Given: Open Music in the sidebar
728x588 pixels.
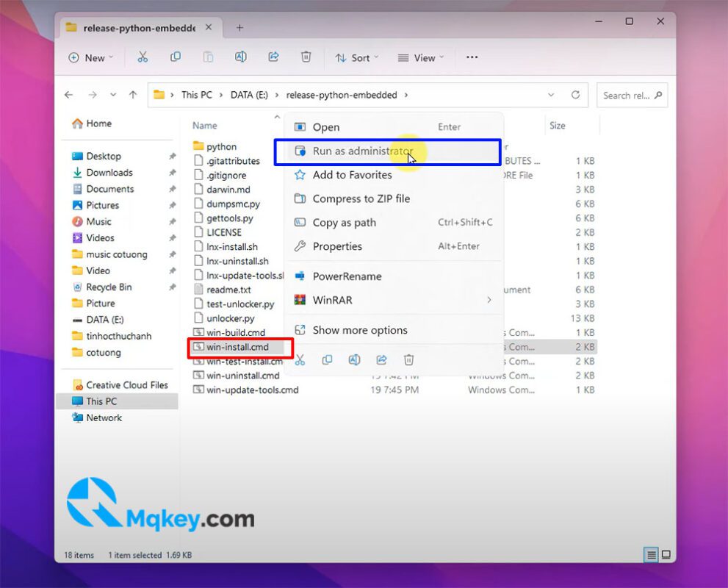Looking at the screenshot, I should 92,221.
